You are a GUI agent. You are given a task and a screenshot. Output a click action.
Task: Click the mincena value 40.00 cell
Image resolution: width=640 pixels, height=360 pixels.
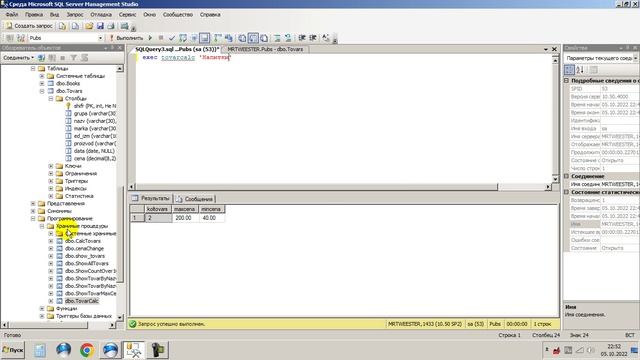coord(211,218)
